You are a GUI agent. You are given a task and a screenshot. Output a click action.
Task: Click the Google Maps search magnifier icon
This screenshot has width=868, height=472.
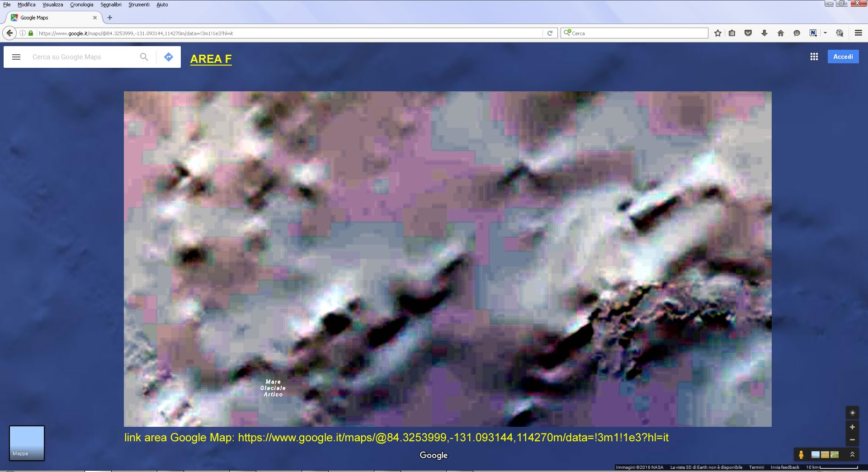(x=144, y=57)
